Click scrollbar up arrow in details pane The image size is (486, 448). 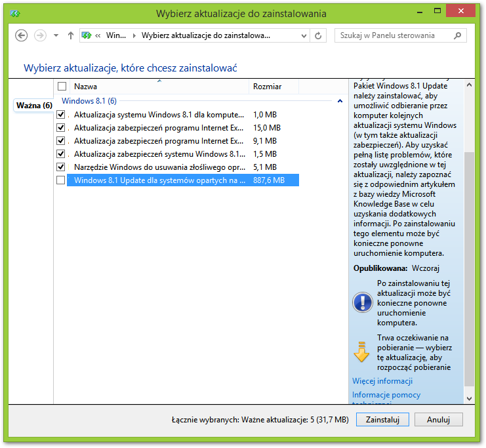point(469,85)
